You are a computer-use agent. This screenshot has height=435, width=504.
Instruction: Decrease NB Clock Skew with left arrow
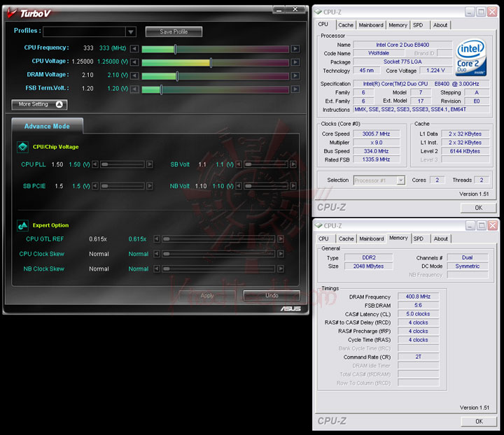157,269
